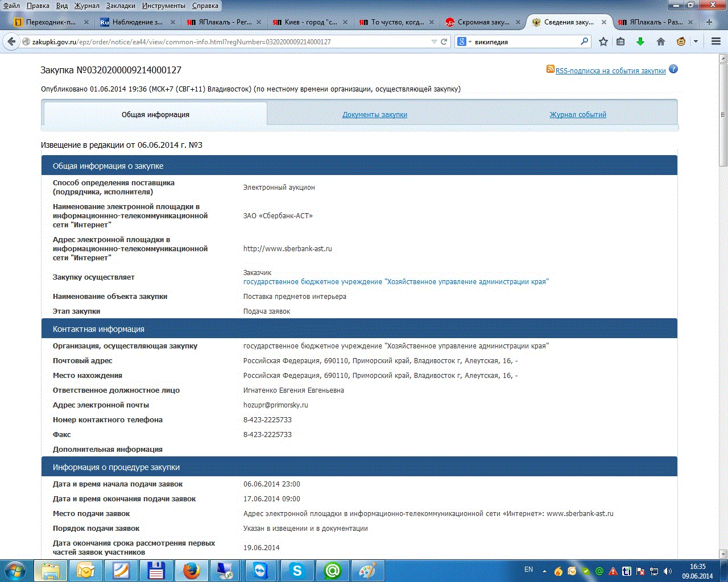Screen dimensions: 728x582
Task: Switch to the Журнал событий tab
Action: click(x=577, y=115)
